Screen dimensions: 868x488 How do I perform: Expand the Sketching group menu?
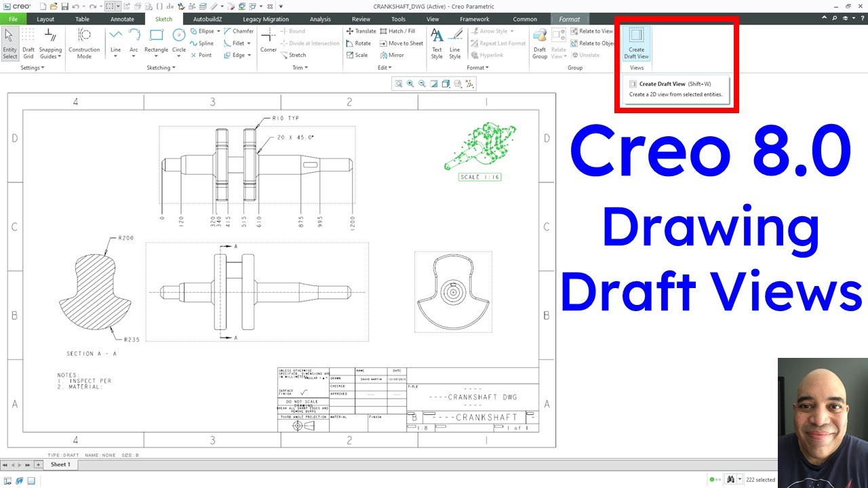tap(161, 68)
